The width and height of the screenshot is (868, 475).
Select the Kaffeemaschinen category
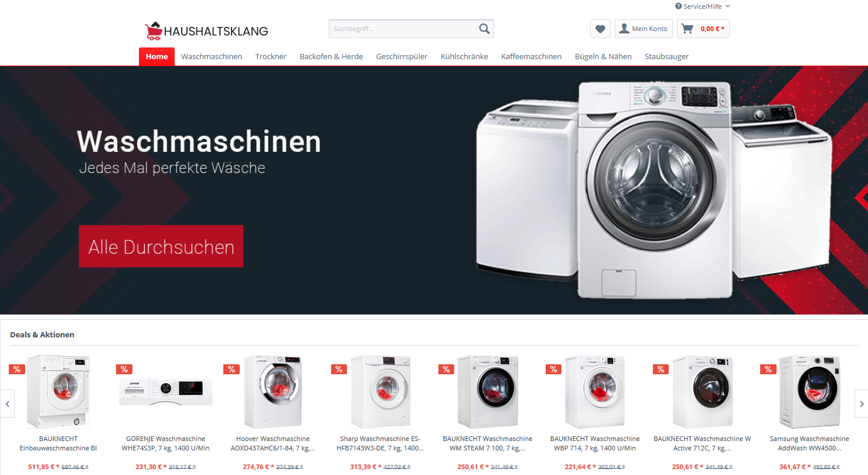(532, 57)
